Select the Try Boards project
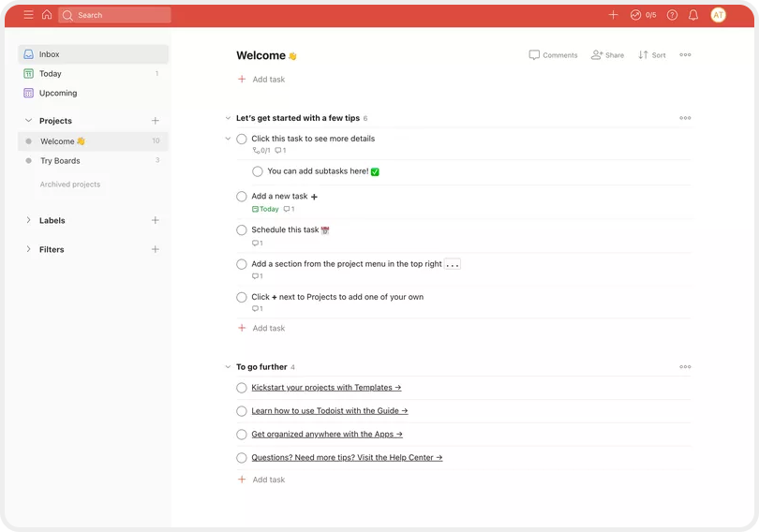 coord(94,160)
